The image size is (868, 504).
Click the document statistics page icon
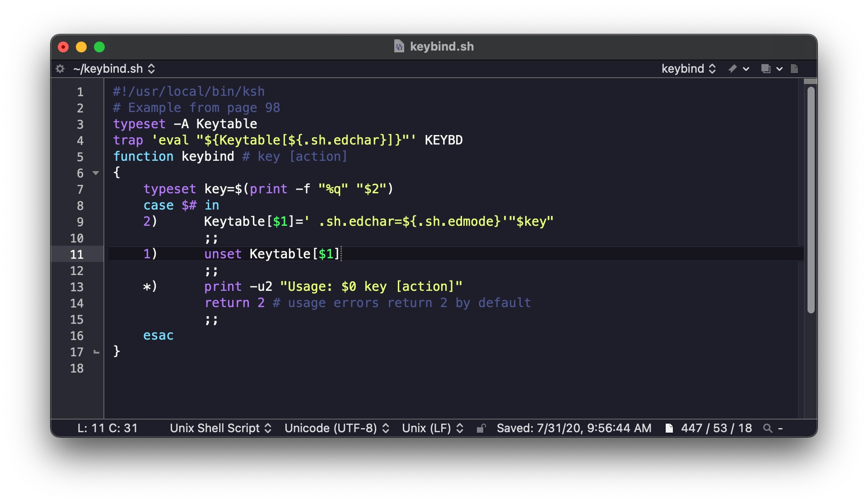click(669, 428)
